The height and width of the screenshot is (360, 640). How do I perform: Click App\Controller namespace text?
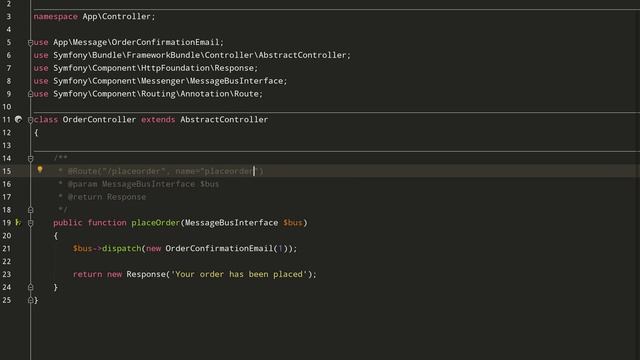point(117,16)
